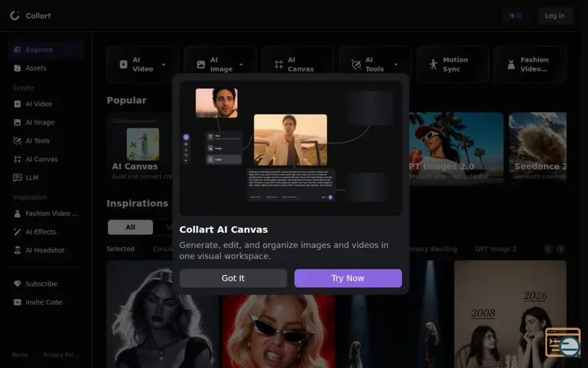Click the LLM sidebar icon
Screen dimensions: 588x368
click(17, 177)
